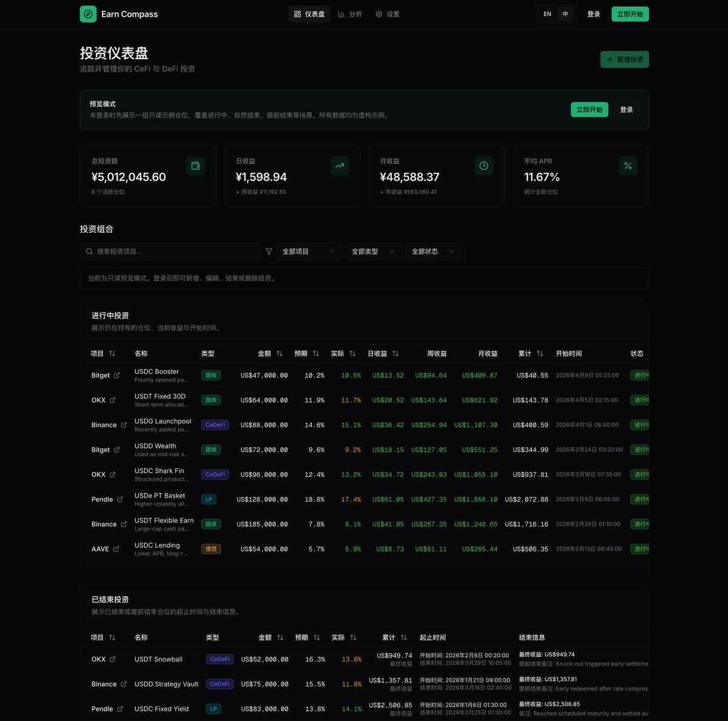Open the 全部状态 filter dropdown
The image size is (728, 721).
pyautogui.click(x=434, y=251)
